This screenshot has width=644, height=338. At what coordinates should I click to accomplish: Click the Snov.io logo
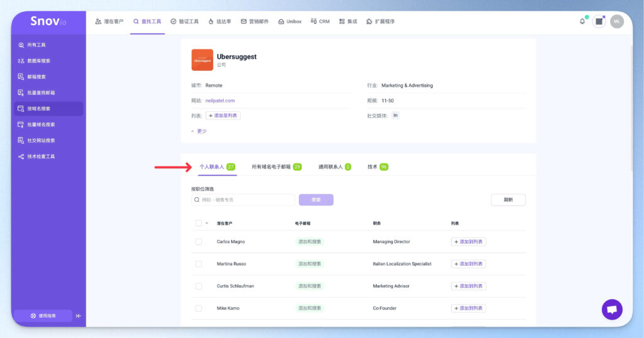pyautogui.click(x=48, y=21)
